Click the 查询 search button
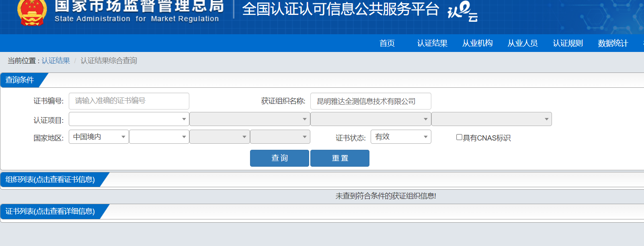 [x=279, y=158]
